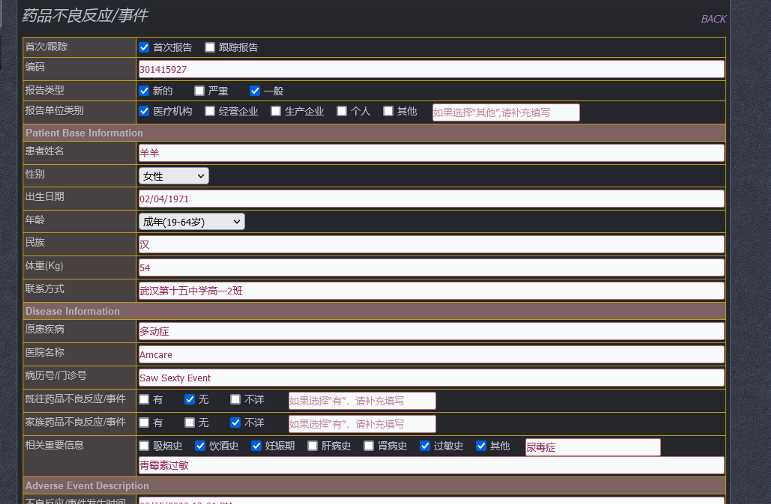771x504 pixels.
Task: Tick the 严重 report type checkbox
Action: (200, 91)
